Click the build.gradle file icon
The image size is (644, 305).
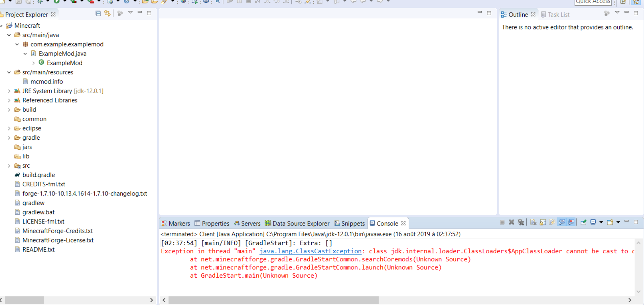click(x=17, y=175)
